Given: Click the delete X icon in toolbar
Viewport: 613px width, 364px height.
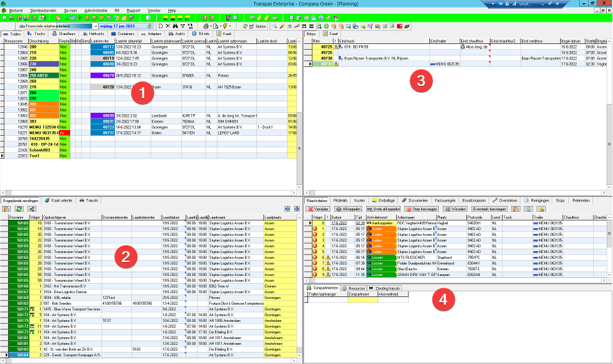Looking at the screenshot, I should click(168, 26).
